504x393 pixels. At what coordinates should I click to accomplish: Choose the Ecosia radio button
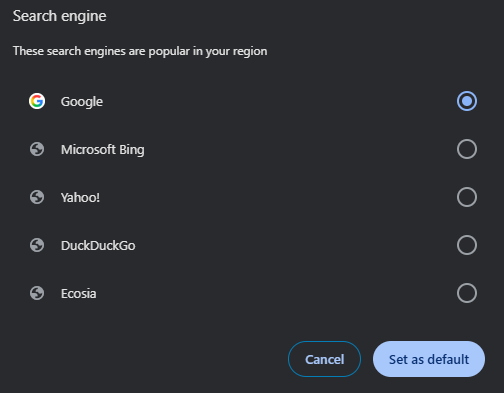point(467,293)
